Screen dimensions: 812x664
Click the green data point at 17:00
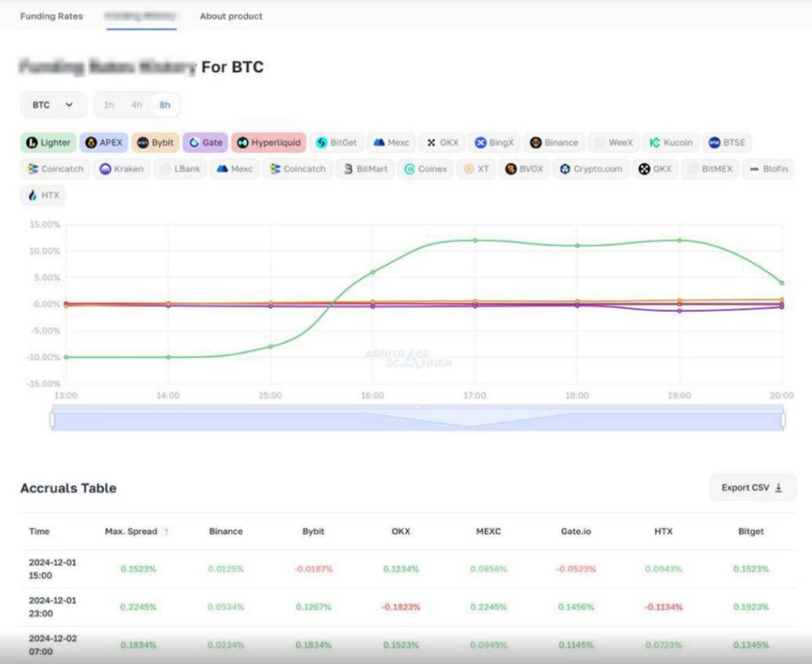[x=475, y=240]
